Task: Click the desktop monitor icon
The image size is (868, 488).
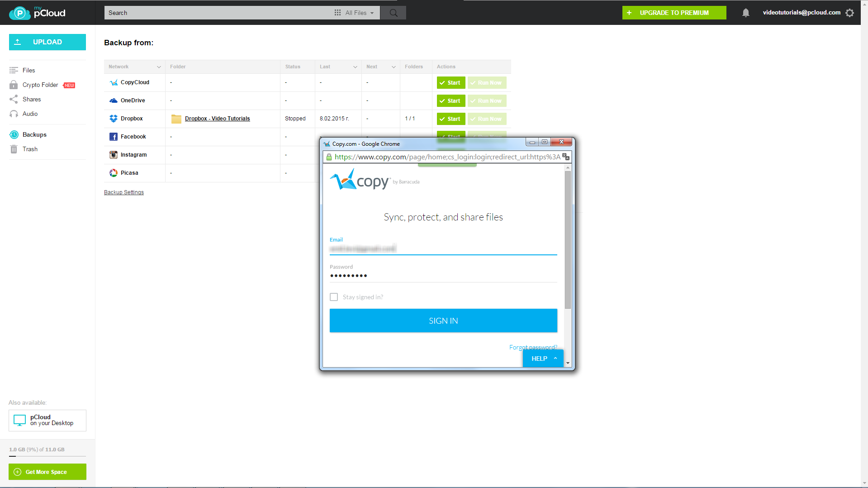Action: pyautogui.click(x=20, y=420)
